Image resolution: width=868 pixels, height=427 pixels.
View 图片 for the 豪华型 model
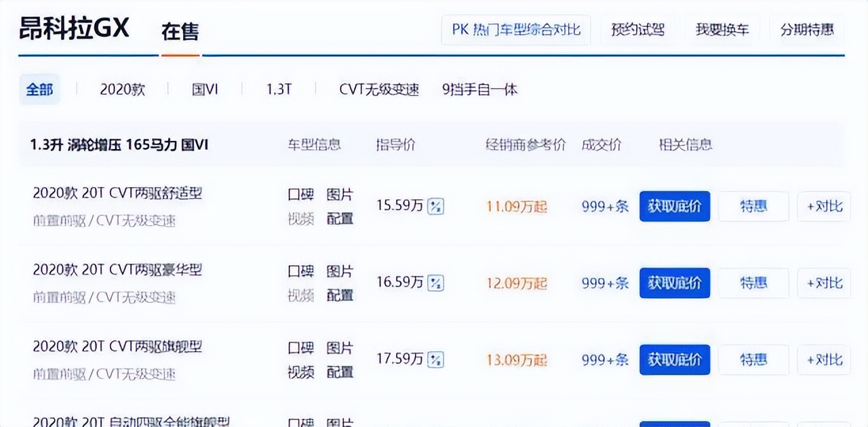pyautogui.click(x=341, y=271)
